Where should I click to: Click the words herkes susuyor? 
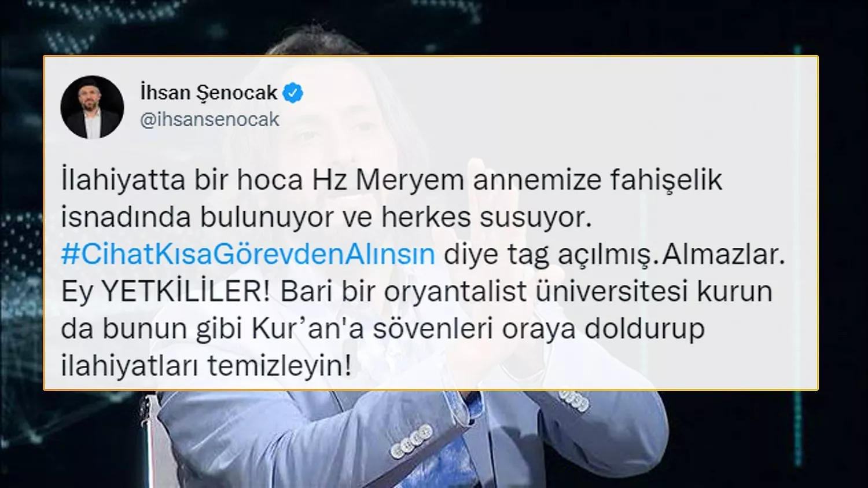coord(486,217)
